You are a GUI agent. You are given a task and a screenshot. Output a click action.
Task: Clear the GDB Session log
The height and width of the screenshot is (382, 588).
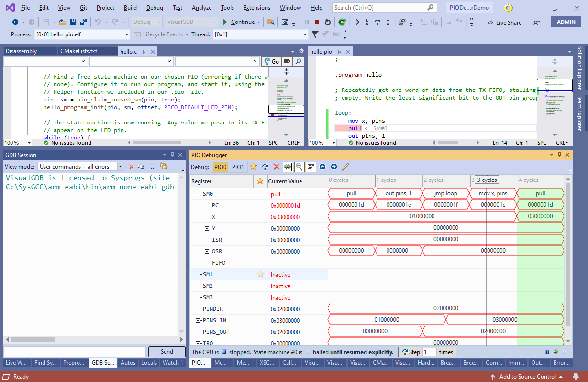point(130,166)
